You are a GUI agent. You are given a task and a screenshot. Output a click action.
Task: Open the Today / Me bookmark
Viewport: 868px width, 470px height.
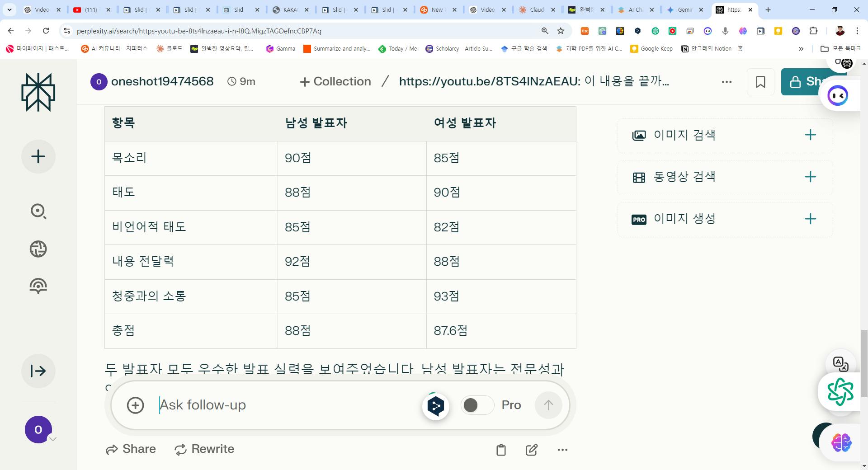(398, 49)
